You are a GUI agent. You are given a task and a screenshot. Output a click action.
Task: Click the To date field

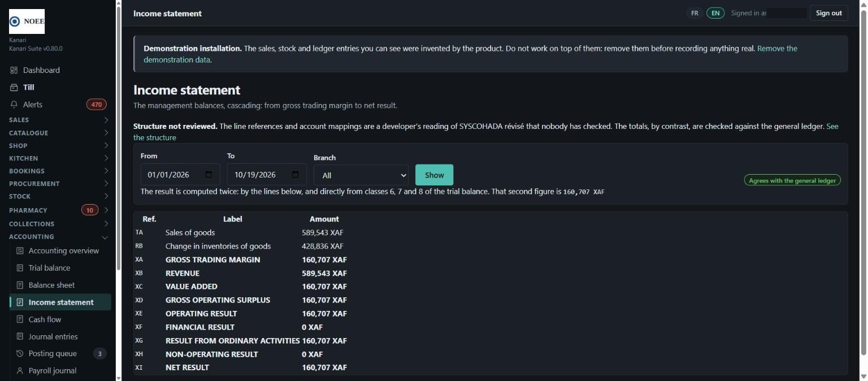267,175
